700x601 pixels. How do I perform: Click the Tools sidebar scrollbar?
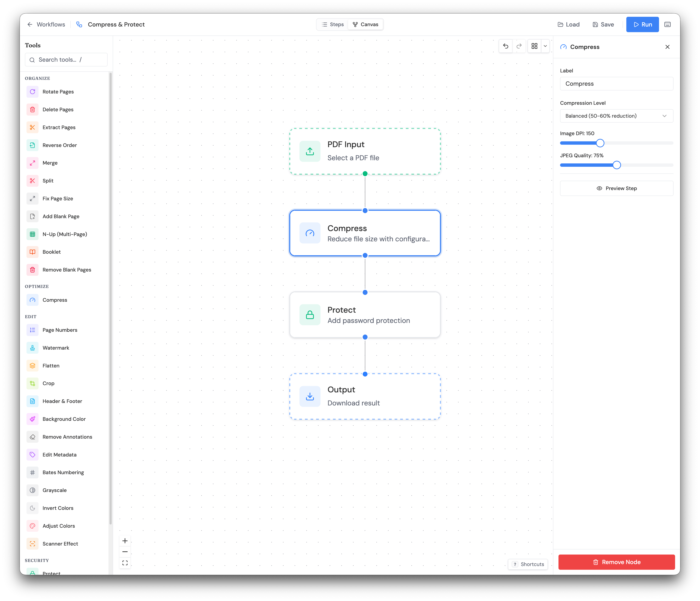[x=110, y=298]
